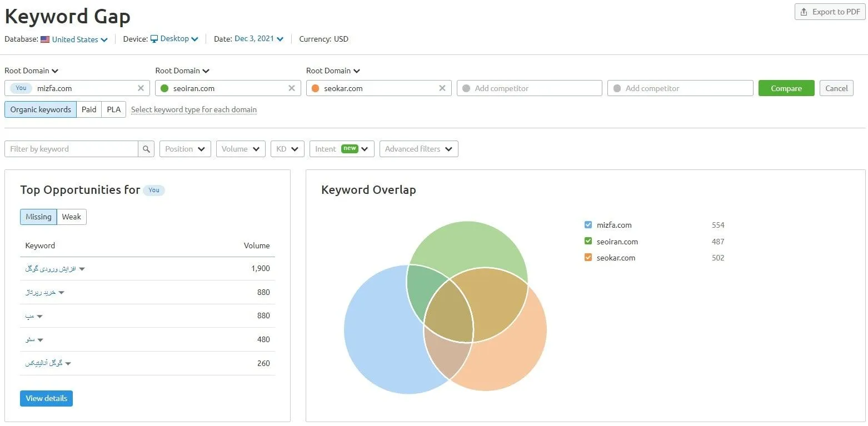Click the search magnifier icon beside keyword filter
This screenshot has width=868, height=426.
pyautogui.click(x=146, y=149)
